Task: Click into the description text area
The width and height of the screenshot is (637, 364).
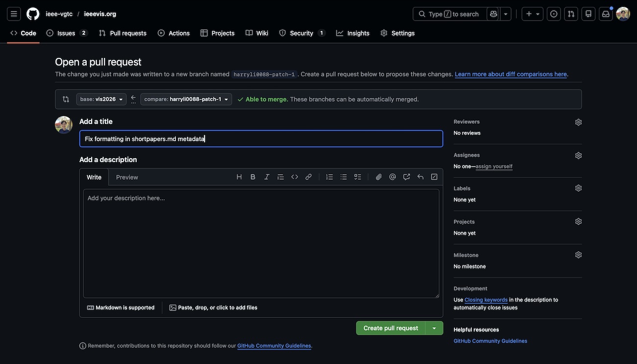Action: (261, 243)
